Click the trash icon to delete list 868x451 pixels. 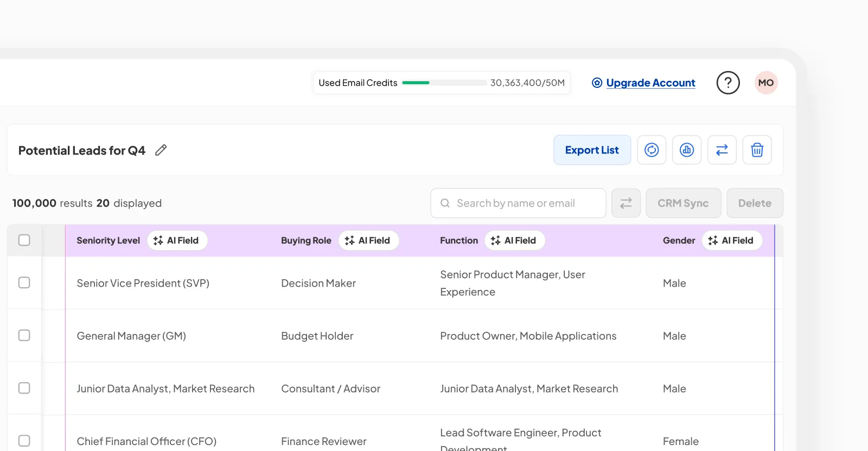pos(757,150)
